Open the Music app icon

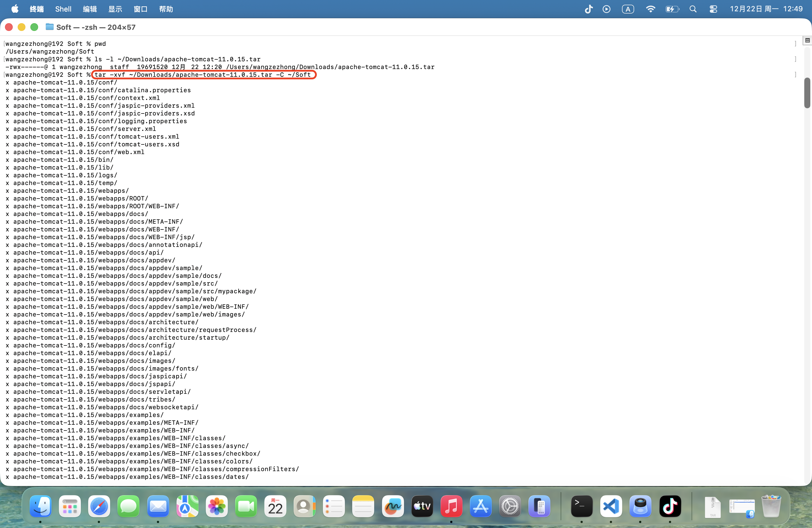tap(451, 506)
